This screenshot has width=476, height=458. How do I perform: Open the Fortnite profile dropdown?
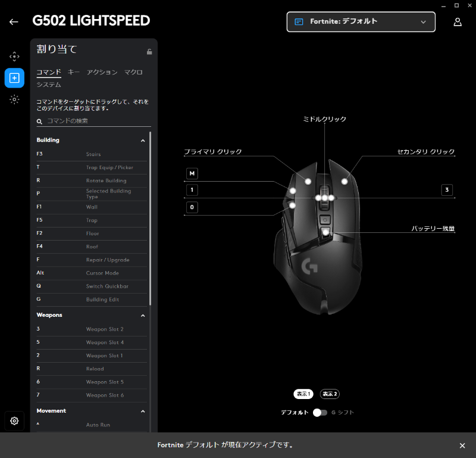(x=361, y=21)
